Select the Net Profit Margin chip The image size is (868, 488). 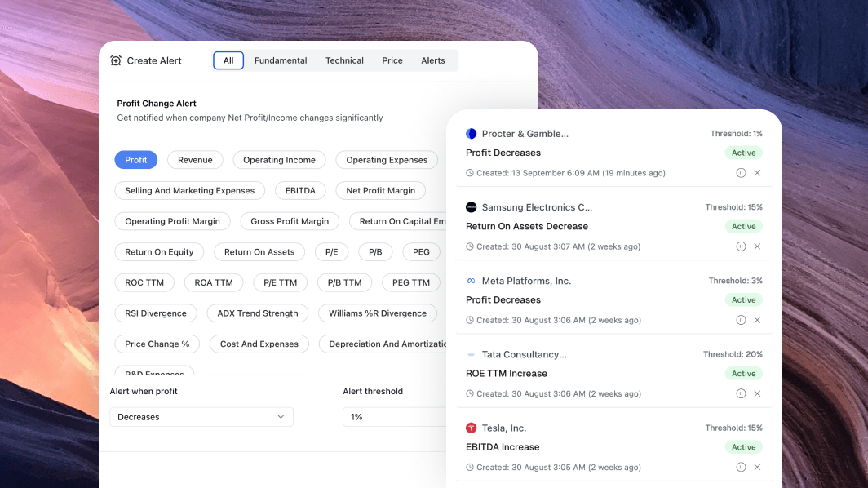click(x=380, y=190)
